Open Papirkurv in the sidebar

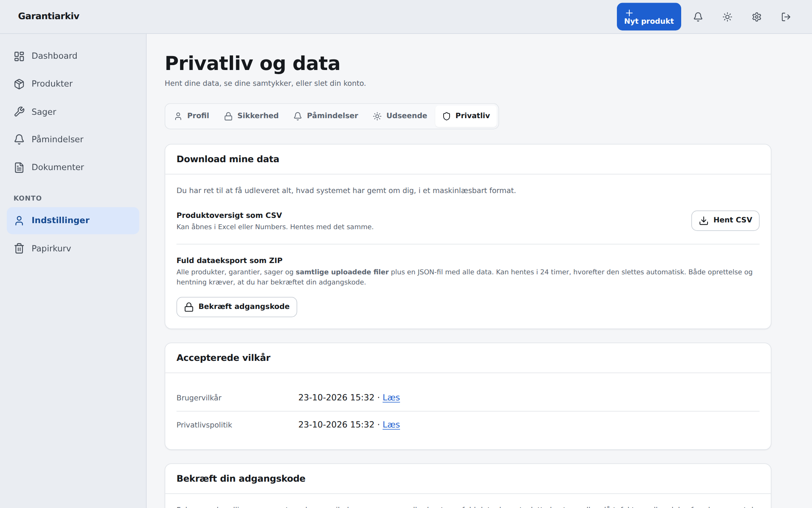tap(73, 248)
